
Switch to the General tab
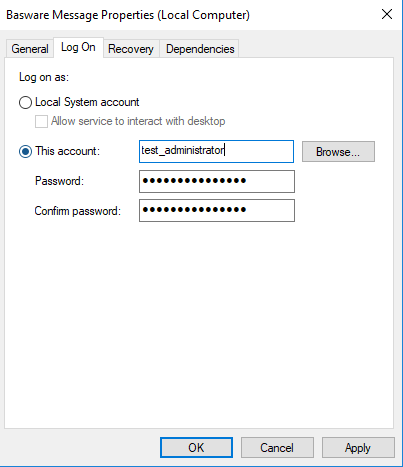tap(30, 49)
